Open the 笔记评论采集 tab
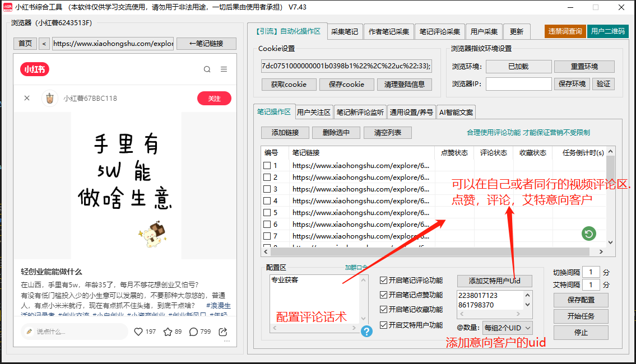This screenshot has width=636, height=364. 440,31
